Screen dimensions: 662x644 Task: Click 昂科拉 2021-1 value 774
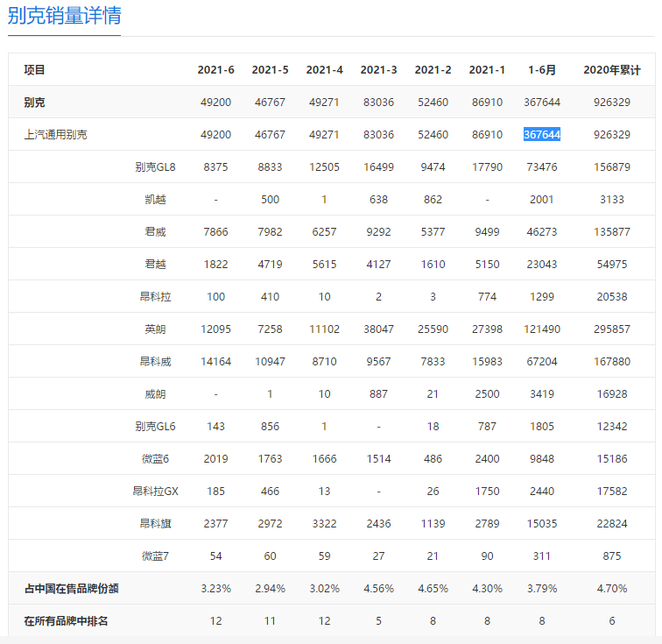[487, 297]
